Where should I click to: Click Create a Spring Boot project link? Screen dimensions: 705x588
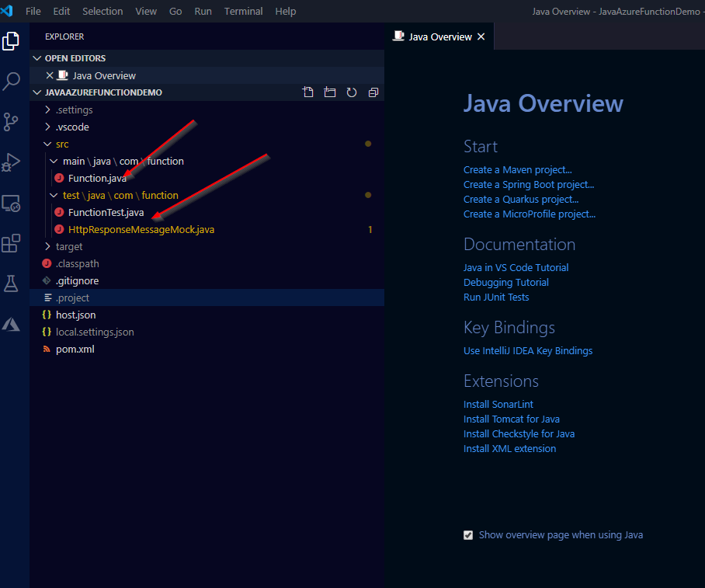(529, 185)
